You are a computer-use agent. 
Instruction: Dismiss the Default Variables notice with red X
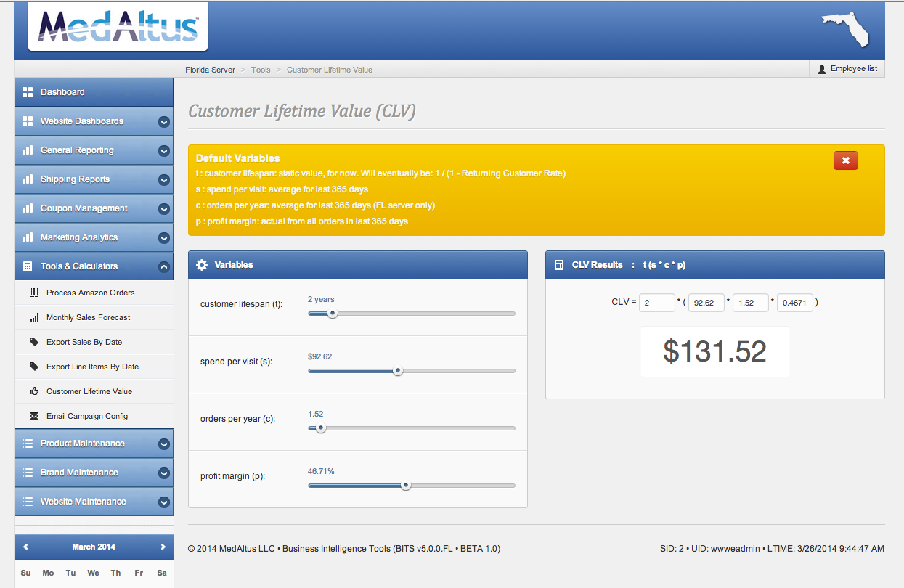pyautogui.click(x=845, y=160)
